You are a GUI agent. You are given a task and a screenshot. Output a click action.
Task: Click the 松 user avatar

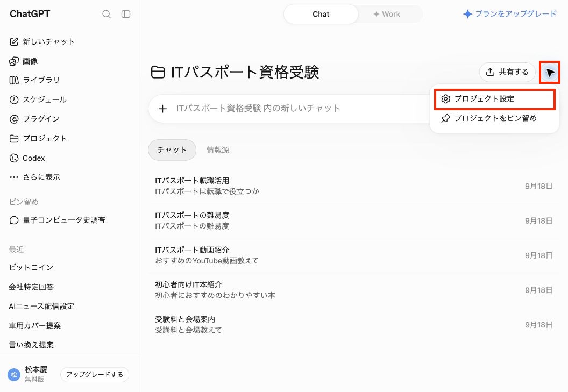point(14,375)
